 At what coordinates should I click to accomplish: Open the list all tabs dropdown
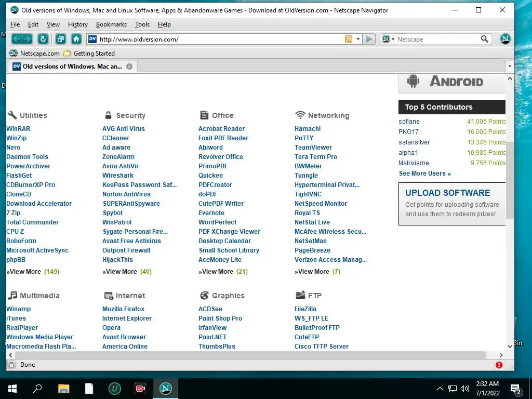(510, 66)
